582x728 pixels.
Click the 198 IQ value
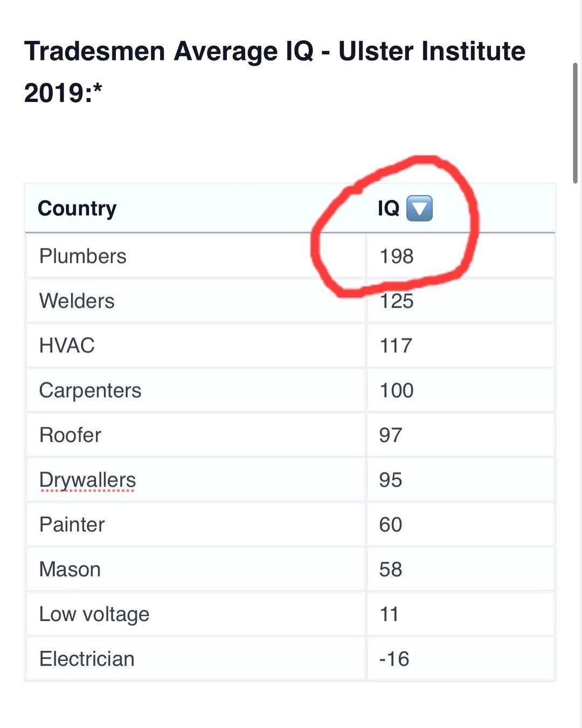coord(397,256)
